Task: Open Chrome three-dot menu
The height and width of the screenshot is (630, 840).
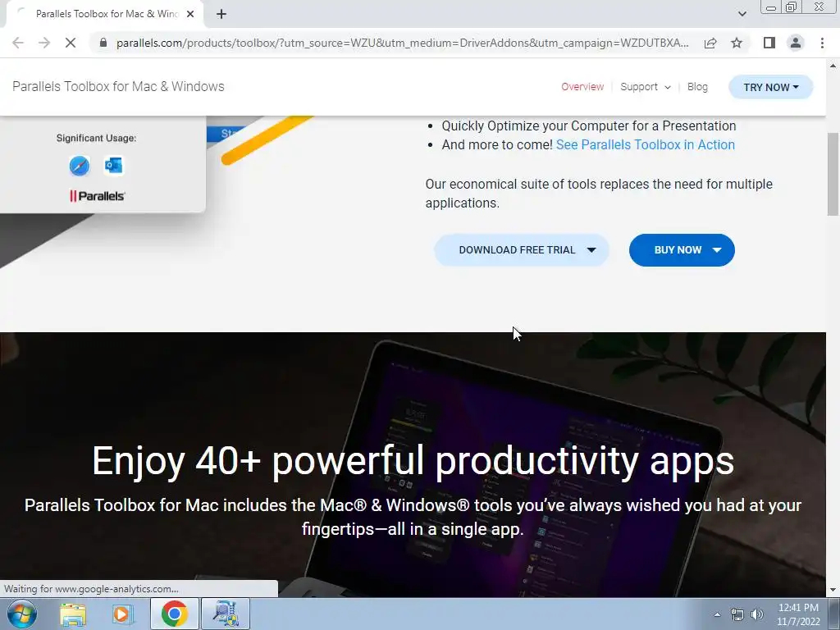Action: [x=822, y=43]
